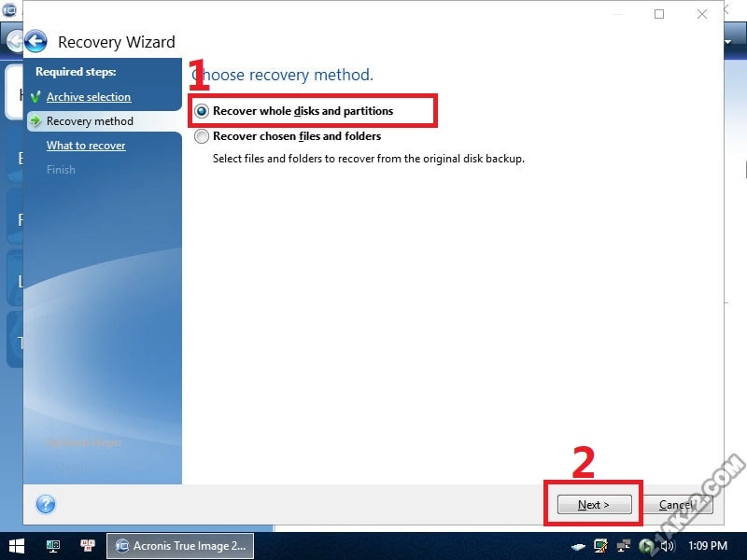Click the monitor with pencil tray icon
The width and height of the screenshot is (747, 560).
click(600, 546)
